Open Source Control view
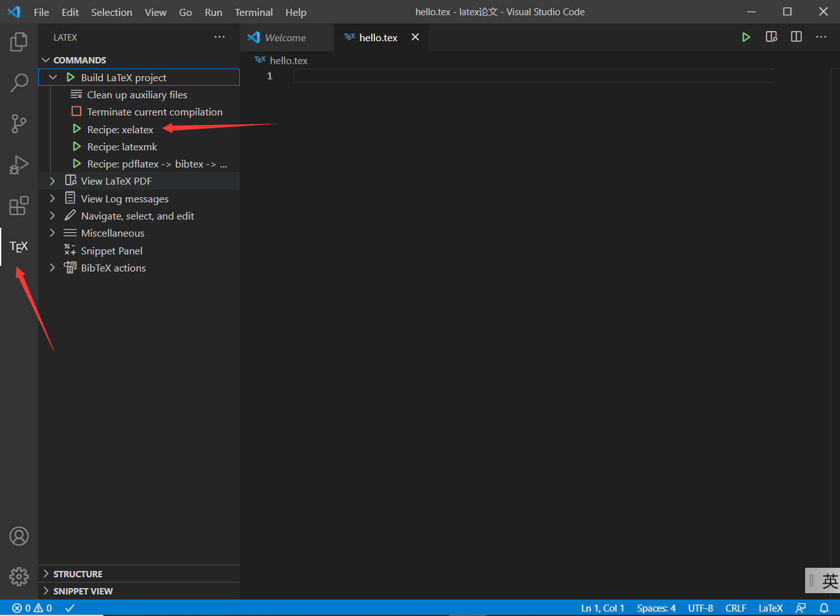840x616 pixels. coord(18,124)
